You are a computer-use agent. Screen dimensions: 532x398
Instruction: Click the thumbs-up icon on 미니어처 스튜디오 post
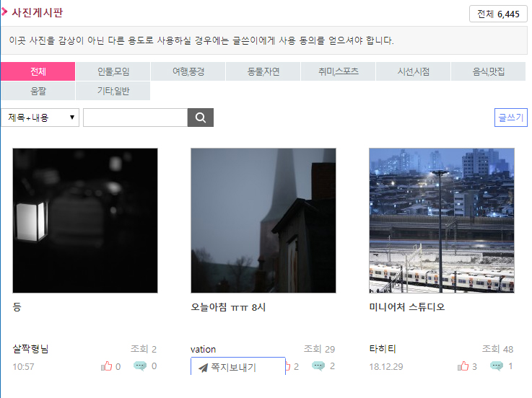click(463, 366)
